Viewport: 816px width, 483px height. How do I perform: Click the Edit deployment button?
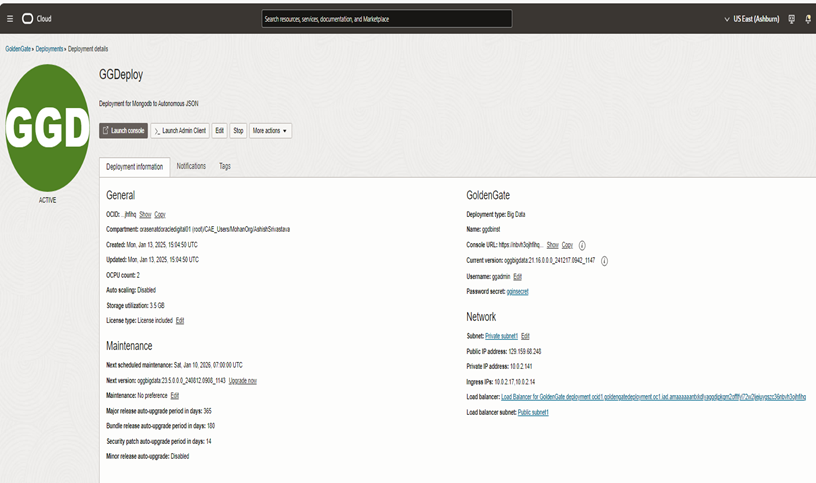(220, 131)
